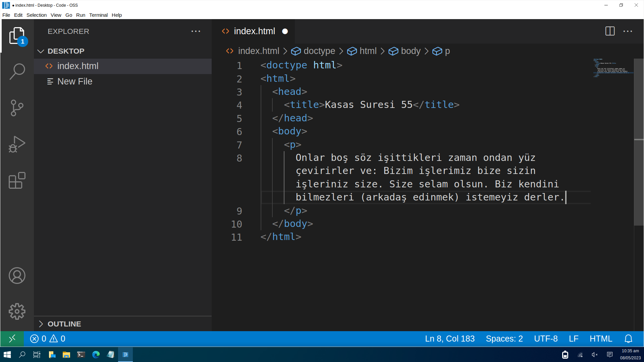Open the Source Control view
The height and width of the screenshot is (362, 644).
[x=17, y=108]
